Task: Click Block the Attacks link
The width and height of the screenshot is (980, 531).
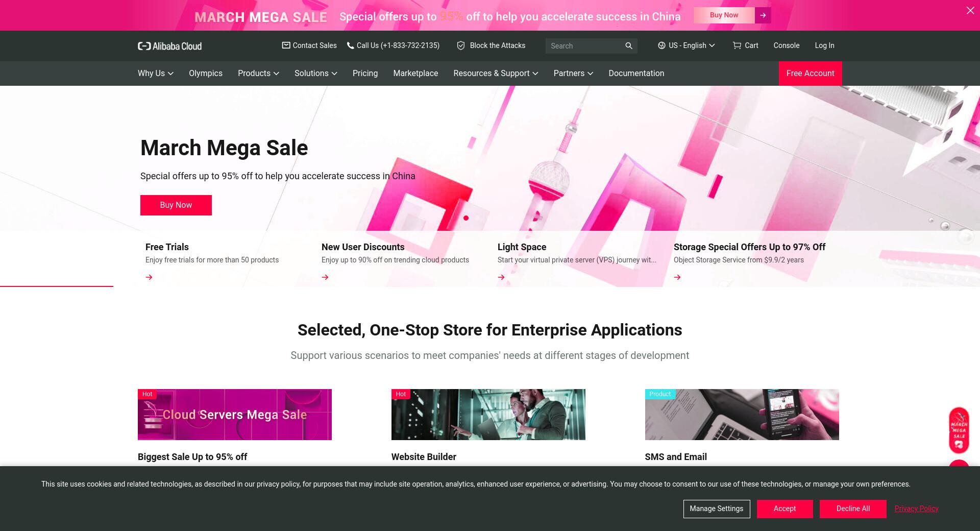Action: tap(497, 45)
